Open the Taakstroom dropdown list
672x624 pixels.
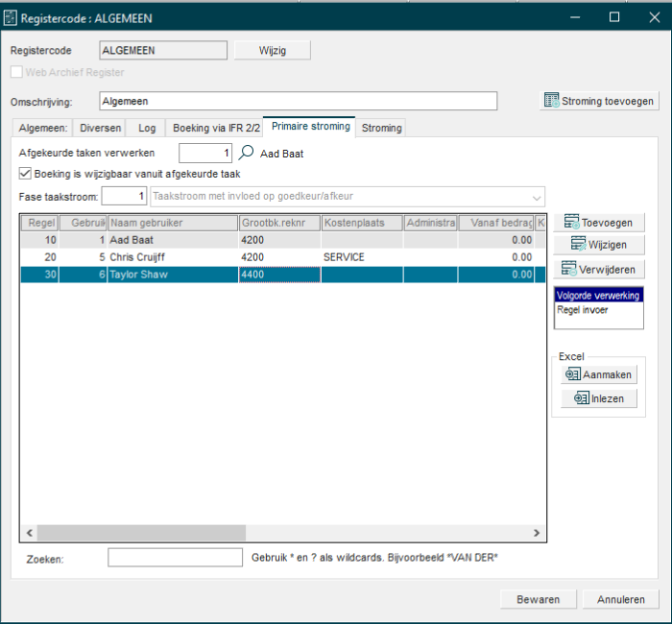click(536, 197)
